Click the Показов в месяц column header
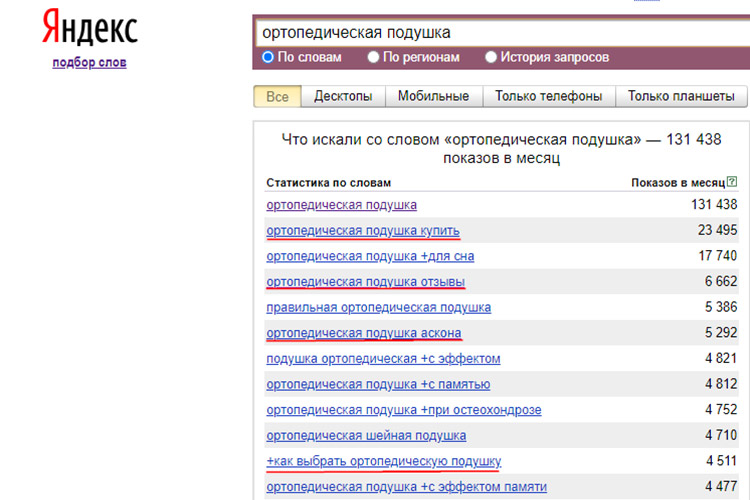 pyautogui.click(x=678, y=183)
